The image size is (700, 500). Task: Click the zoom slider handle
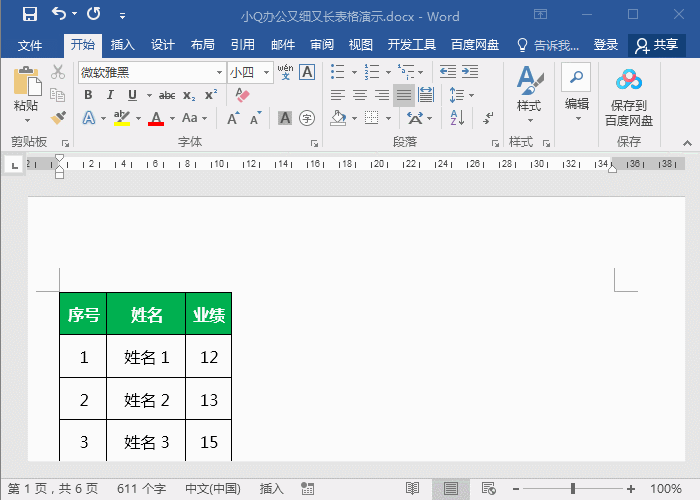(x=573, y=488)
